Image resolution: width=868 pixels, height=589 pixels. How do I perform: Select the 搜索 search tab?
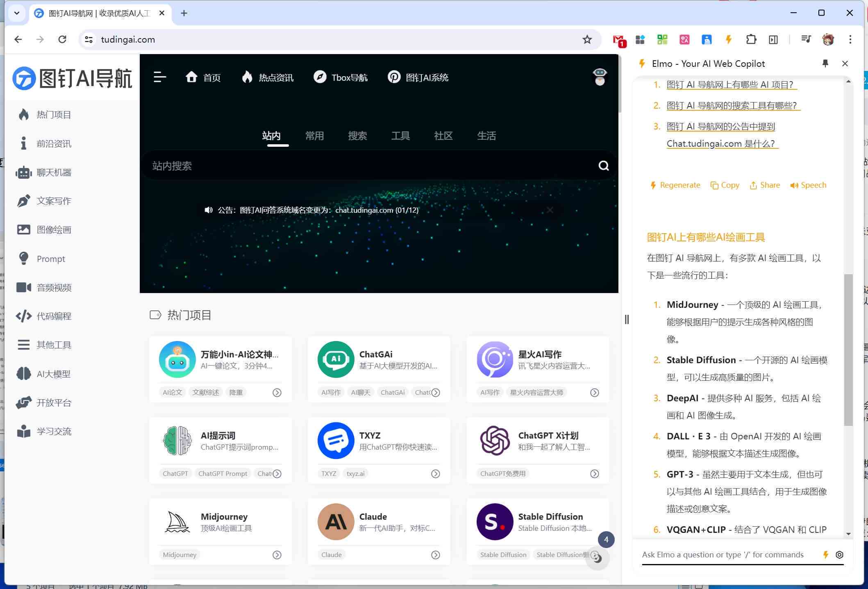[357, 136]
